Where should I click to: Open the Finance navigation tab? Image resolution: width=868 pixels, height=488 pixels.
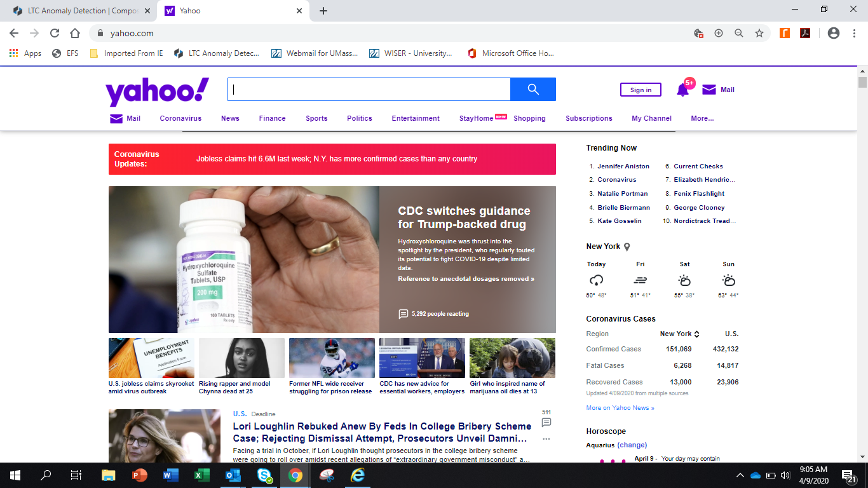tap(272, 118)
